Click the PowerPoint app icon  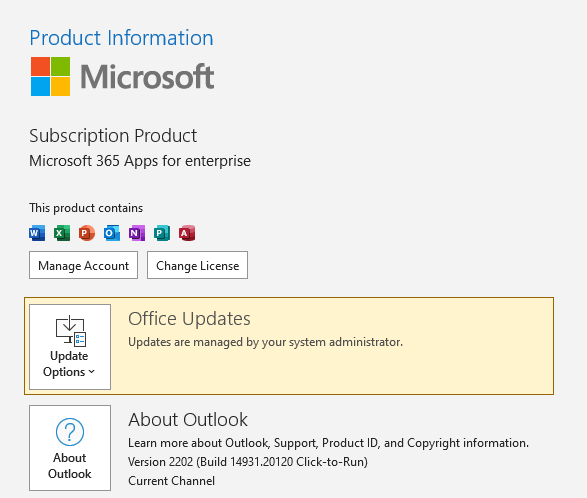click(87, 233)
